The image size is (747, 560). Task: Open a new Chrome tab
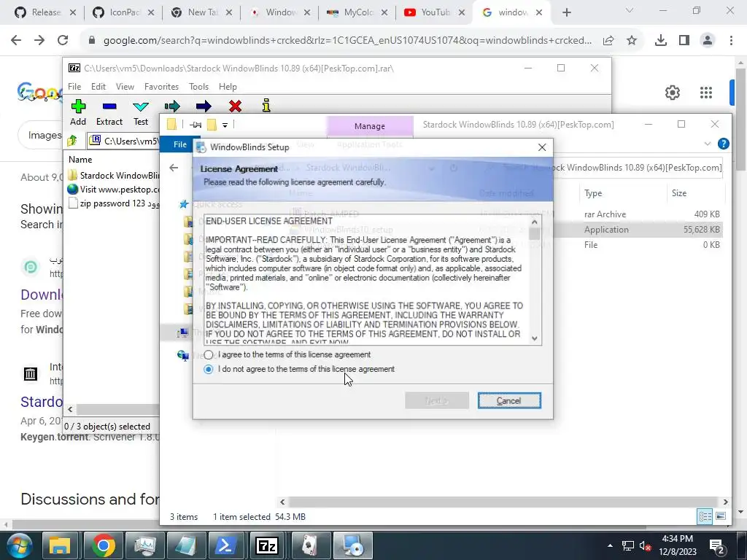pyautogui.click(x=566, y=12)
